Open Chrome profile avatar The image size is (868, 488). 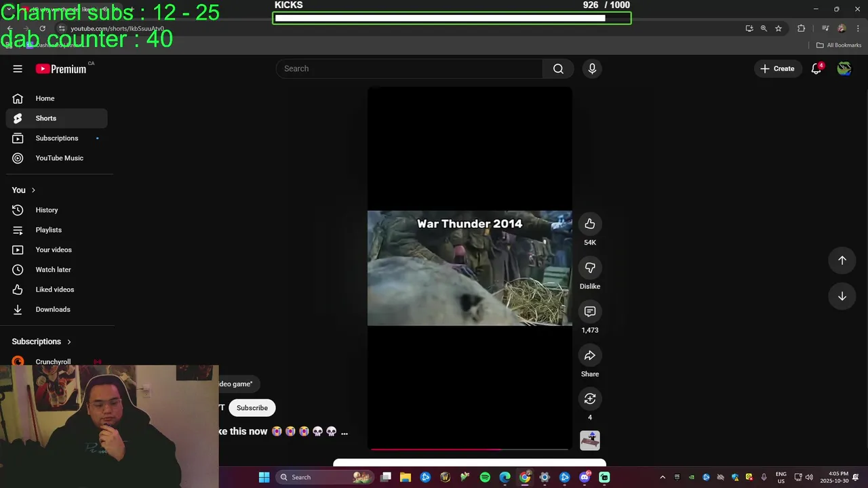[x=842, y=28]
